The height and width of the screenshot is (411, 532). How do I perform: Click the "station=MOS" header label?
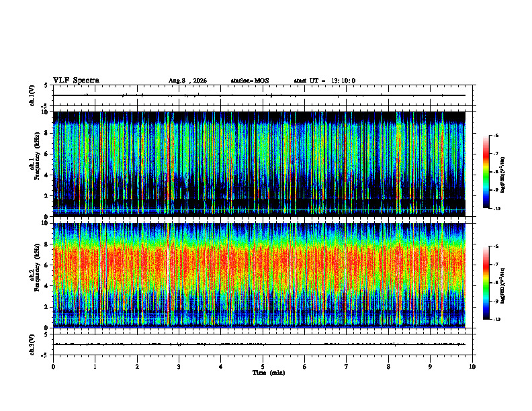coord(250,81)
